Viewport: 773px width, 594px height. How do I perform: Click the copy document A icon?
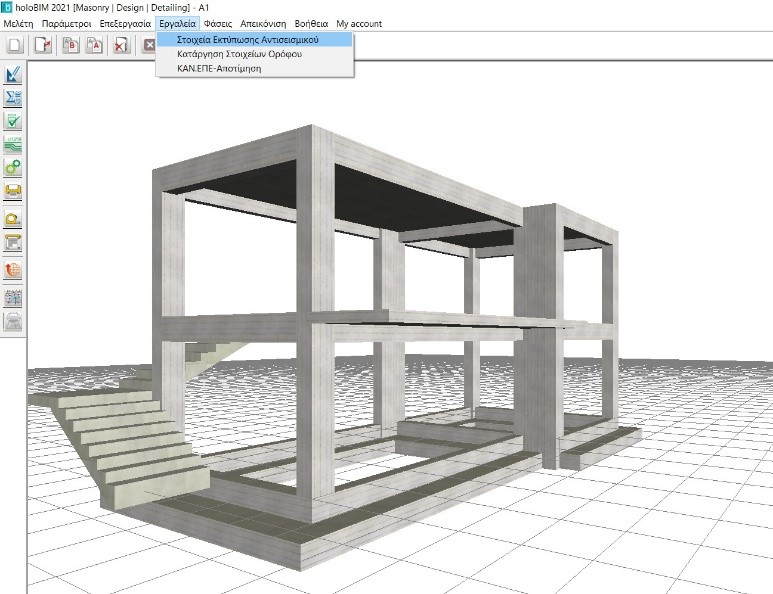(x=94, y=45)
